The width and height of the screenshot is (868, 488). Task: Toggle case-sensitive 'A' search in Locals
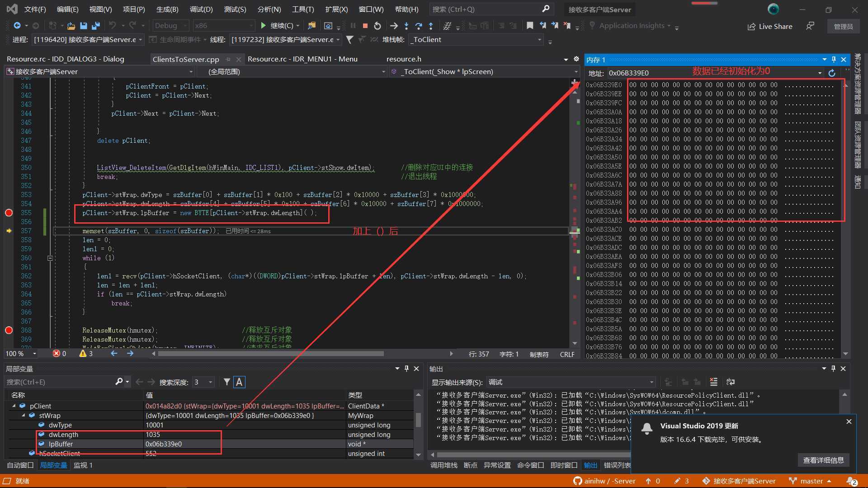[x=239, y=382]
